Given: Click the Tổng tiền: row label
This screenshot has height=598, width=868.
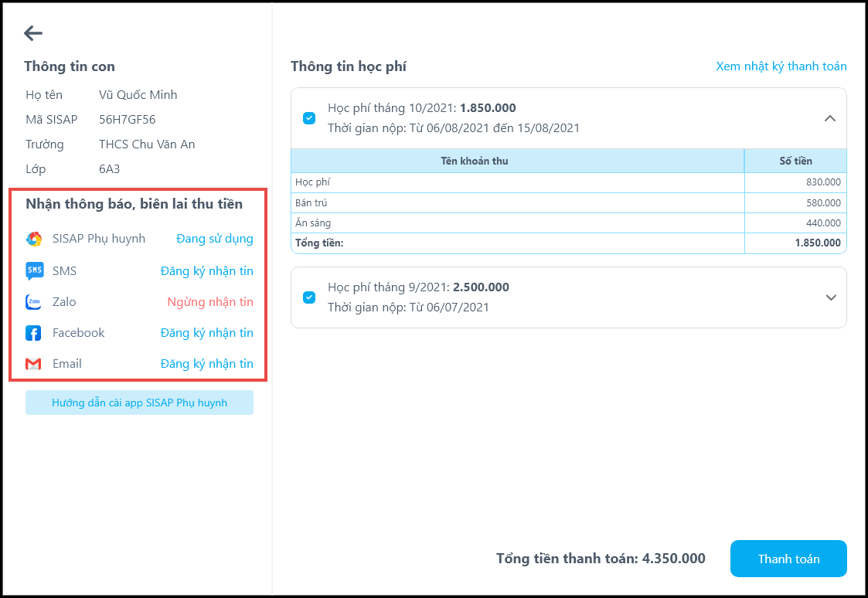Looking at the screenshot, I should (319, 243).
